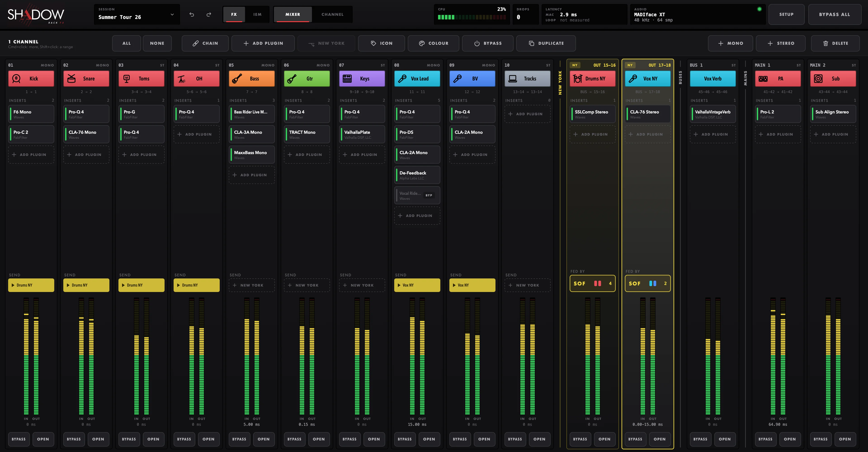
Task: Open the Icon chooser menu
Action: (x=381, y=43)
